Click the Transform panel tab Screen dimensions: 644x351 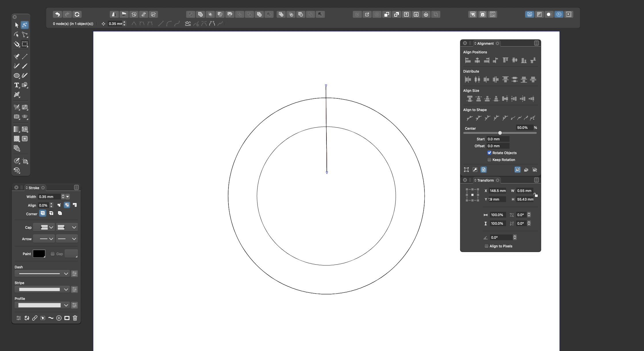tap(485, 181)
